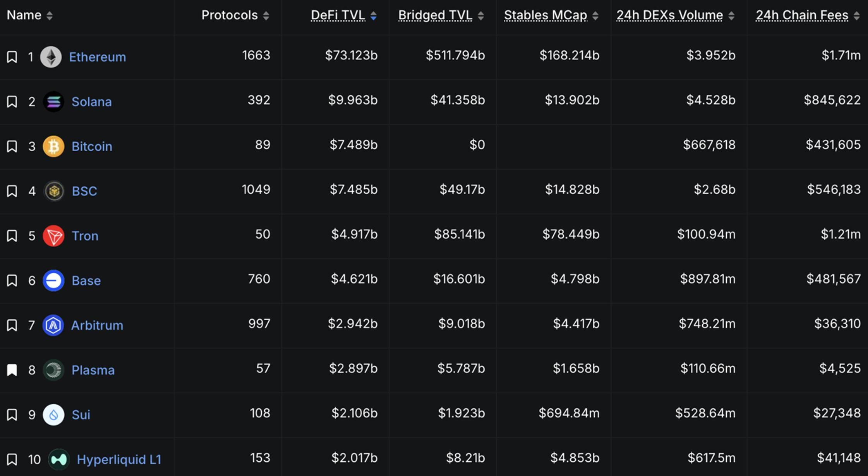Viewport: 868px width, 476px height.
Task: Click the Solana chain logo icon
Action: [53, 102]
